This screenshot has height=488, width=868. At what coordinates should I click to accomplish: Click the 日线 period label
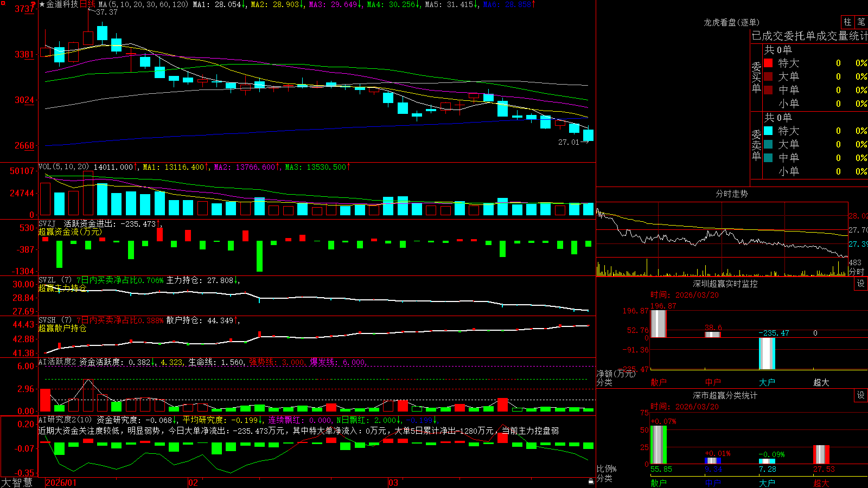tap(87, 4)
